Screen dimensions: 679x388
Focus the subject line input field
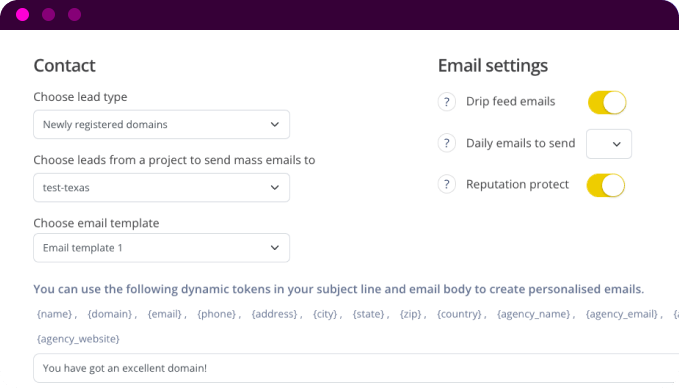pos(356,368)
